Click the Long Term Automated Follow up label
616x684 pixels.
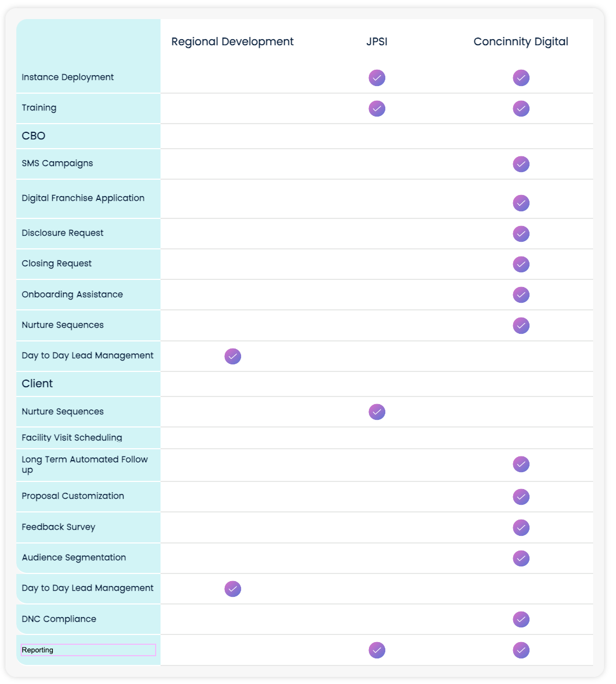click(x=84, y=465)
